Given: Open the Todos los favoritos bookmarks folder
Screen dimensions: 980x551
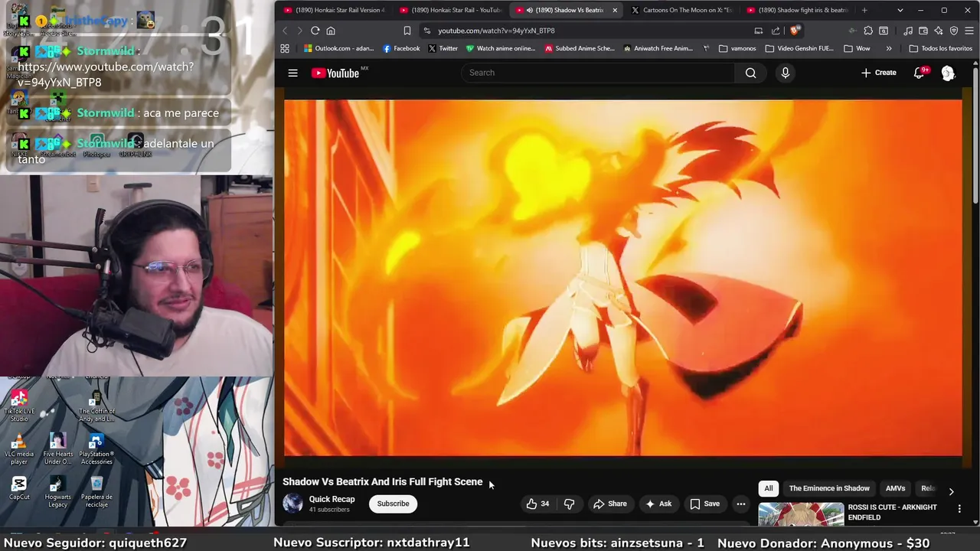Looking at the screenshot, I should [x=940, y=48].
